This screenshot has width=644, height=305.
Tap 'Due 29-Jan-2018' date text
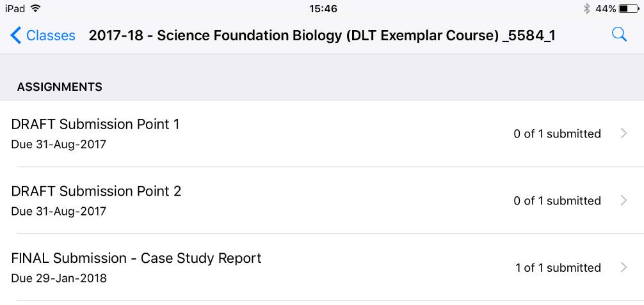[59, 278]
